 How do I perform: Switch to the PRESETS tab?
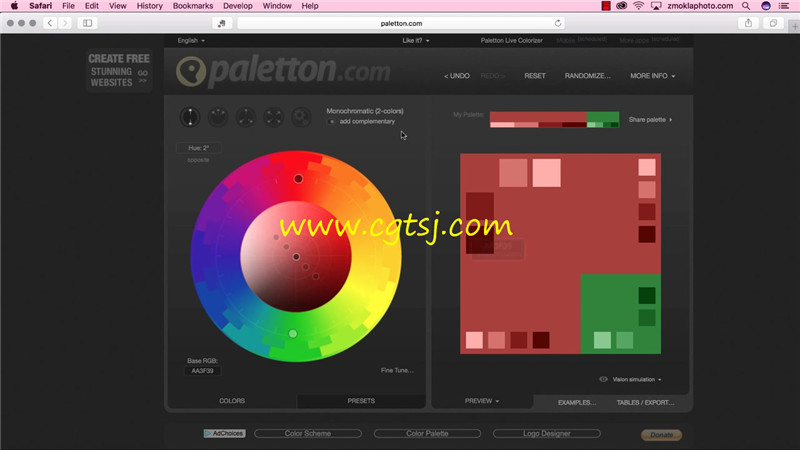coord(361,401)
